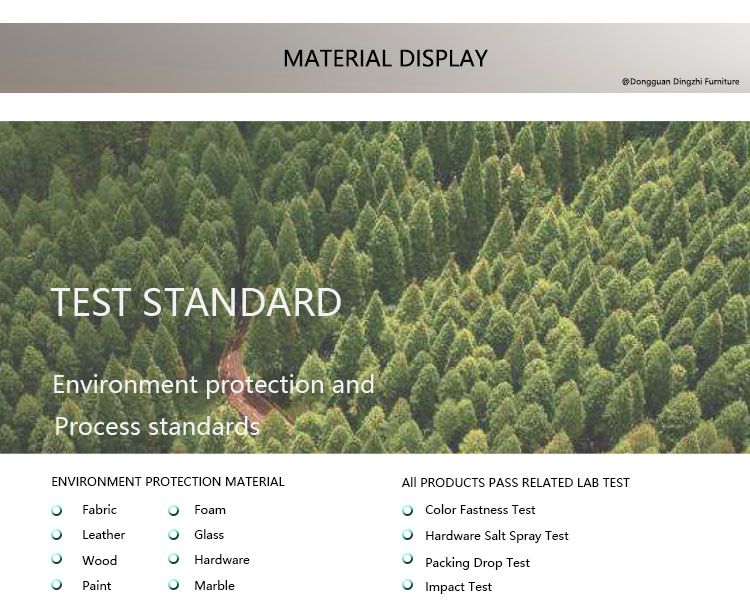The height and width of the screenshot is (612, 750).
Task: Click the 'Process standards' subtitle line
Action: pyautogui.click(x=157, y=426)
